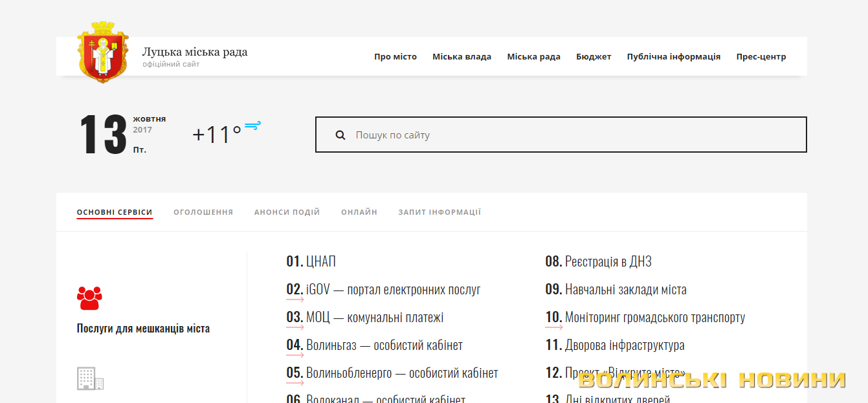This screenshot has width=868, height=403.
Task: Open 'Моніторинг громадського транспорту' link
Action: click(x=654, y=318)
